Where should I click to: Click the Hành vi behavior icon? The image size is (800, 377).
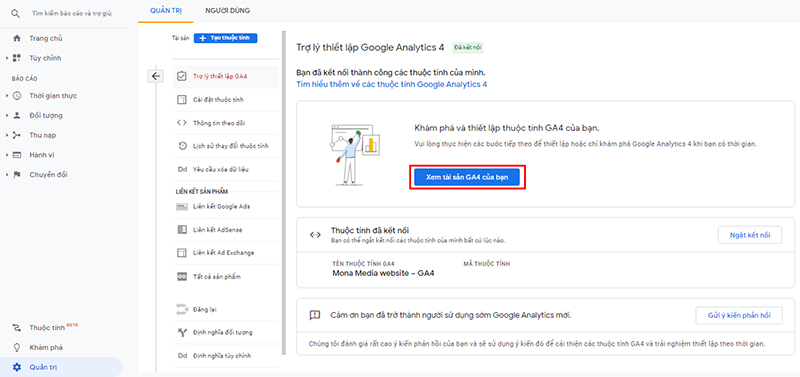click(x=17, y=155)
